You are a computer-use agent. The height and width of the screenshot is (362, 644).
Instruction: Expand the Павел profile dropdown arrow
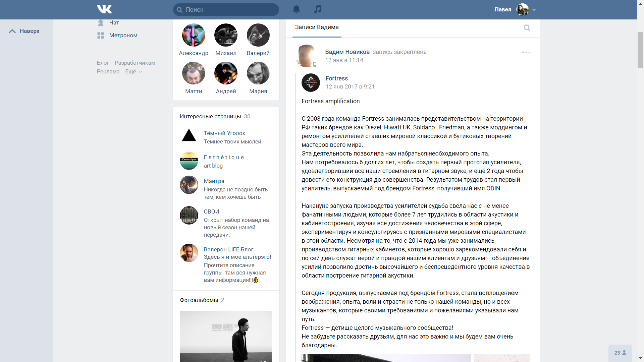pos(534,10)
